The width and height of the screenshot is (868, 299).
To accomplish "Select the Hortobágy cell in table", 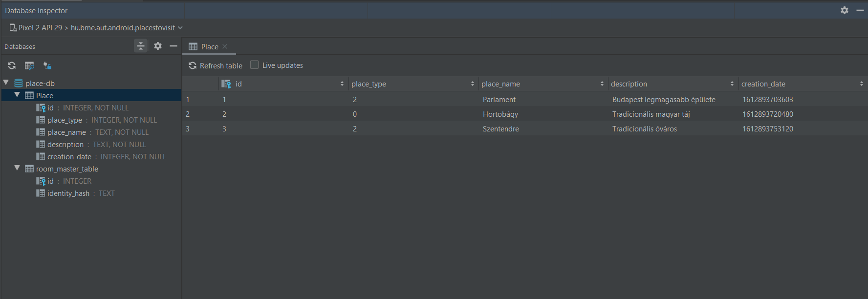I will 500,114.
